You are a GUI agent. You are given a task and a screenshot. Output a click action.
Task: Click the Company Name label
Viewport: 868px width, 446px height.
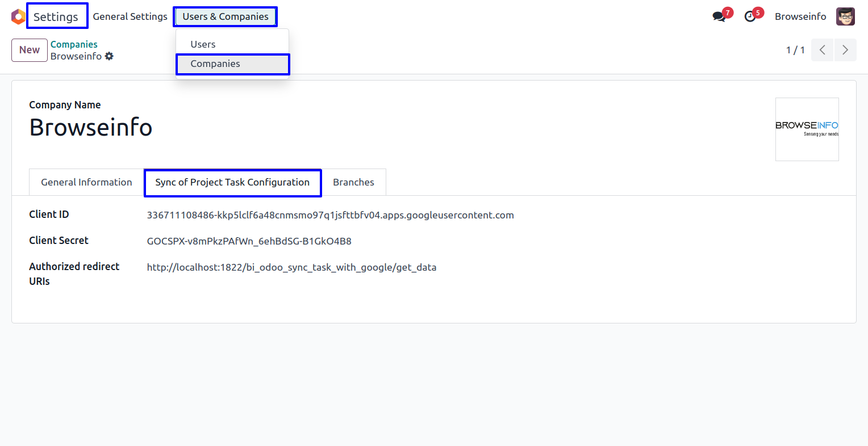(65, 105)
